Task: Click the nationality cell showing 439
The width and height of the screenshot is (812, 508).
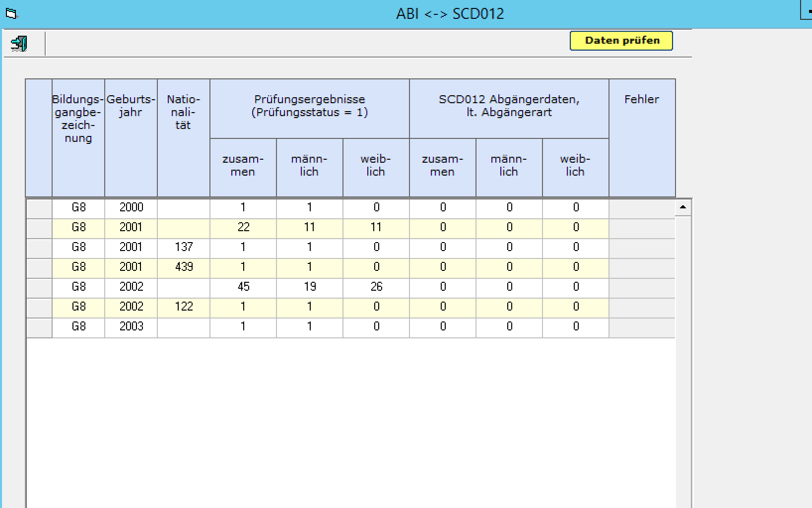Action: (184, 267)
